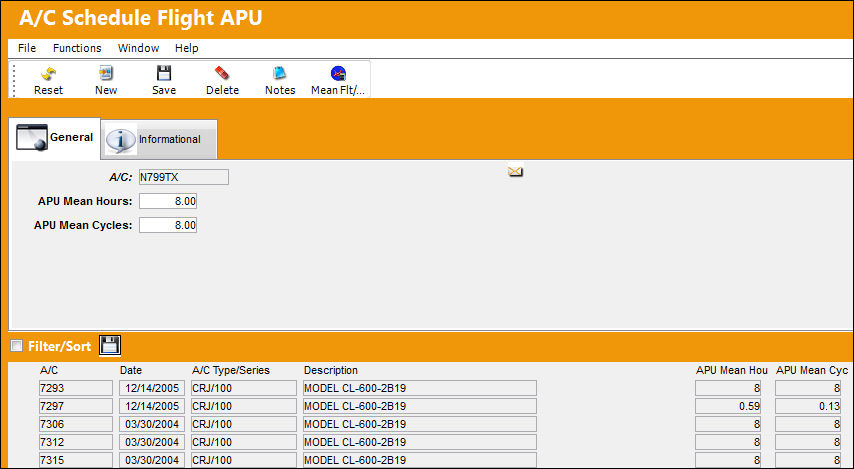
Task: Click the 12/14/2005 date in row 7293
Action: point(152,388)
